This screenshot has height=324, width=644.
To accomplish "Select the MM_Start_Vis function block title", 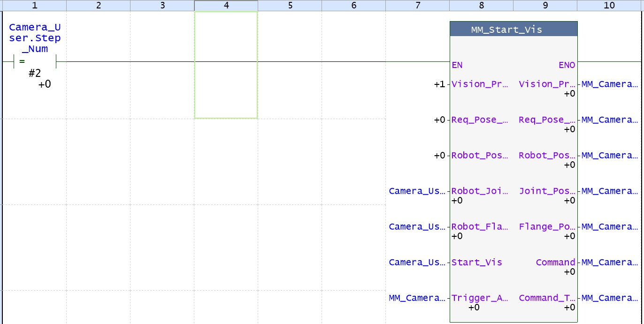I will click(513, 30).
